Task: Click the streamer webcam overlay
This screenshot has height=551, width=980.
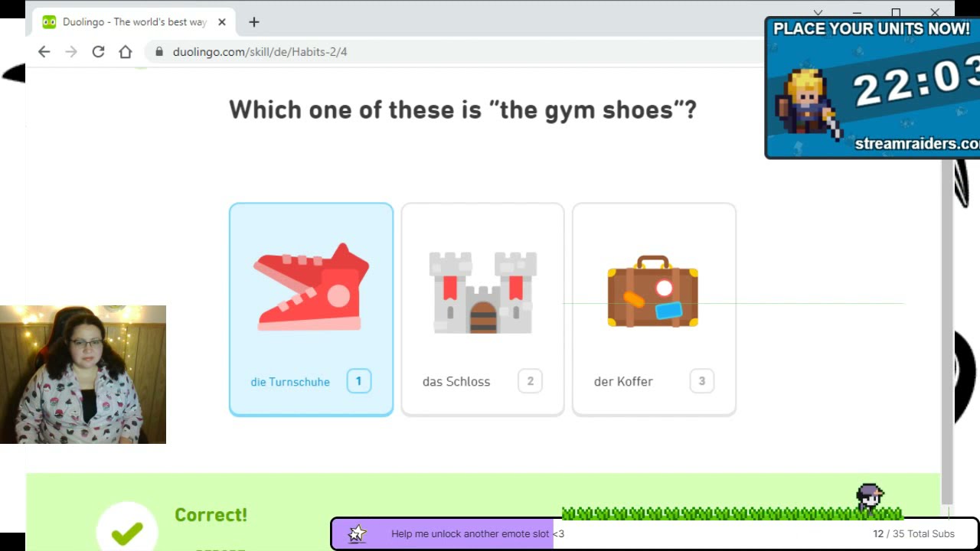Action: click(83, 374)
